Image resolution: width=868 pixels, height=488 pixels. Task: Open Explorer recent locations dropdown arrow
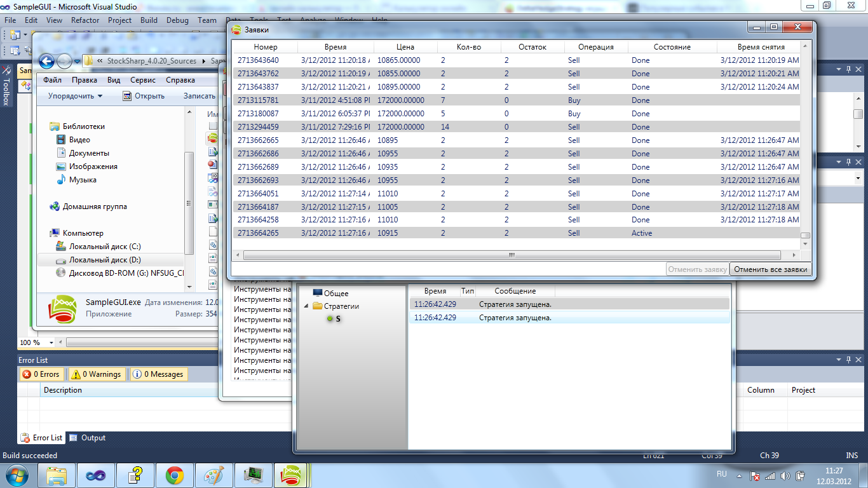[77, 62]
